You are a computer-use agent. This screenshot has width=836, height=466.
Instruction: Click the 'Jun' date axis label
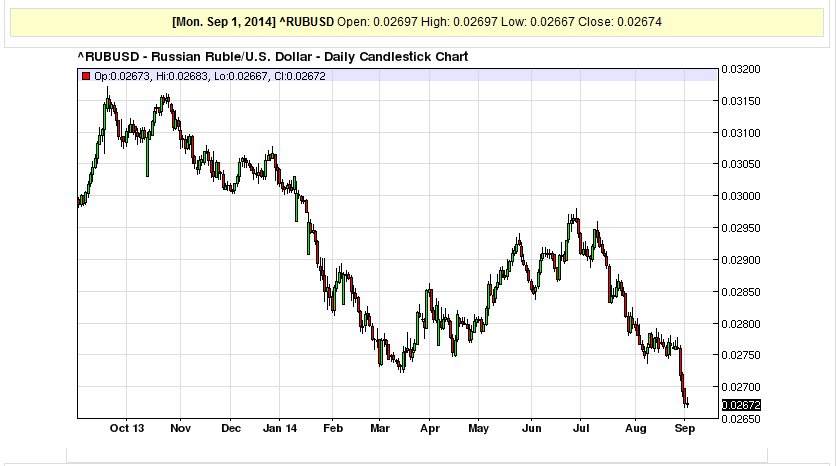531,428
